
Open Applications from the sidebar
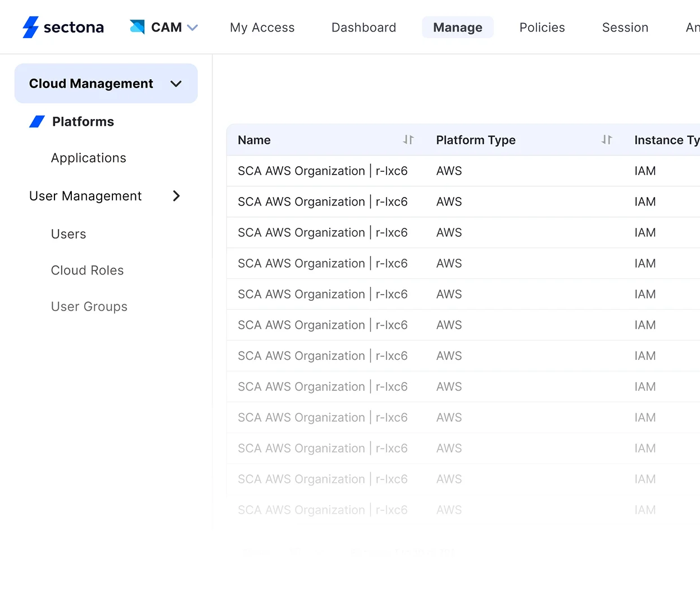[88, 158]
